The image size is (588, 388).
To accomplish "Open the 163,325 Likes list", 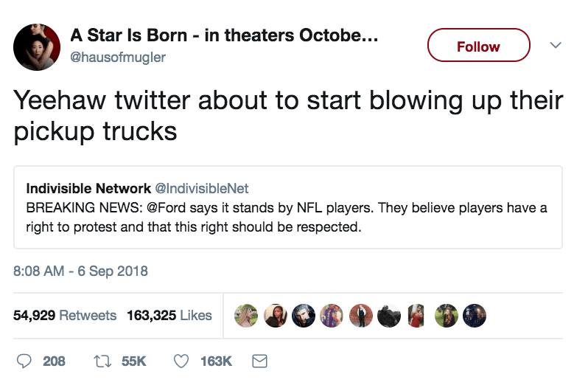I will click(x=169, y=316).
